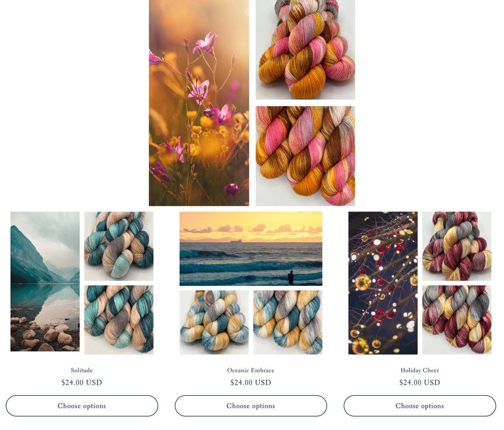Select the left Oceanic Embrace yarn image
This screenshot has width=504, height=430.
(214, 322)
